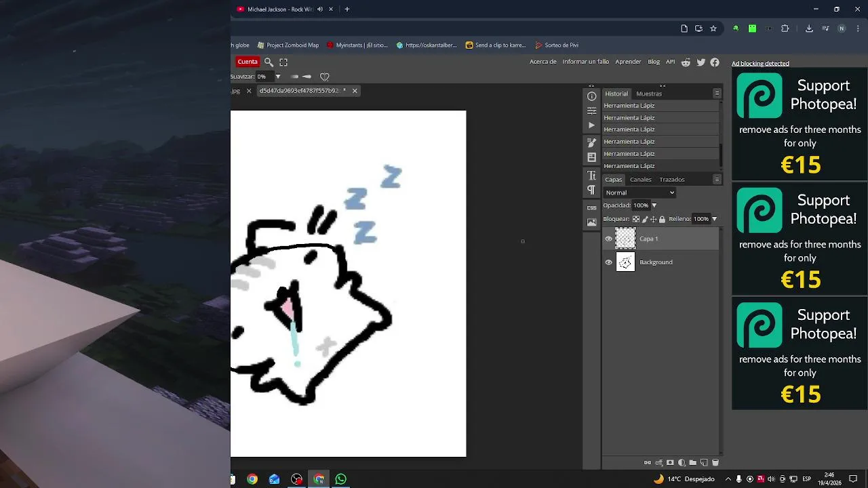
Task: Click the new layer icon in Layers panel
Action: 704,462
